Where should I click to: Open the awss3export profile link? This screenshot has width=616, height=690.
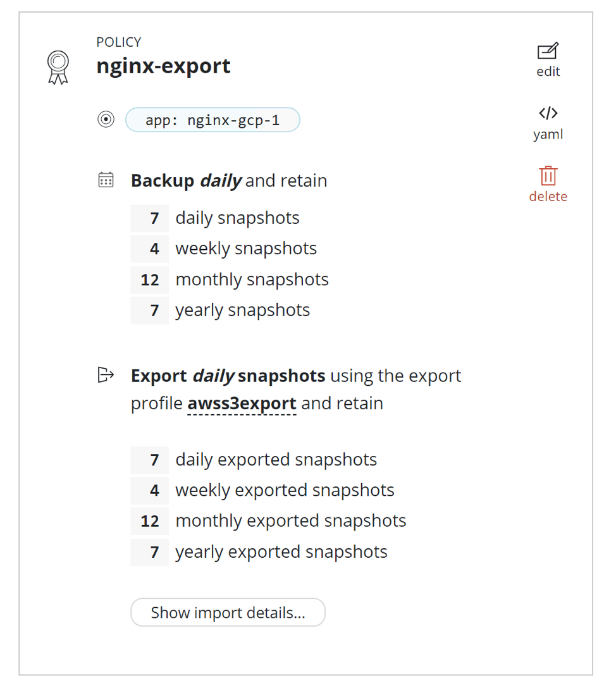[x=242, y=404]
